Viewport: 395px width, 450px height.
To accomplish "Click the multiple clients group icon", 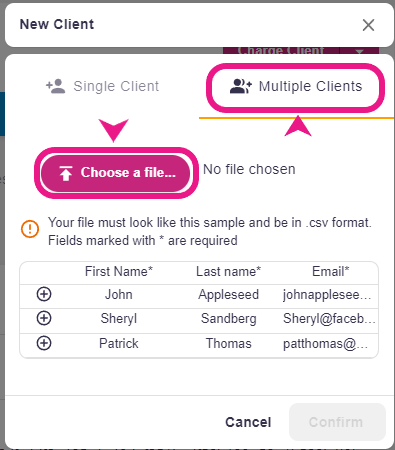I will pyautogui.click(x=241, y=86).
